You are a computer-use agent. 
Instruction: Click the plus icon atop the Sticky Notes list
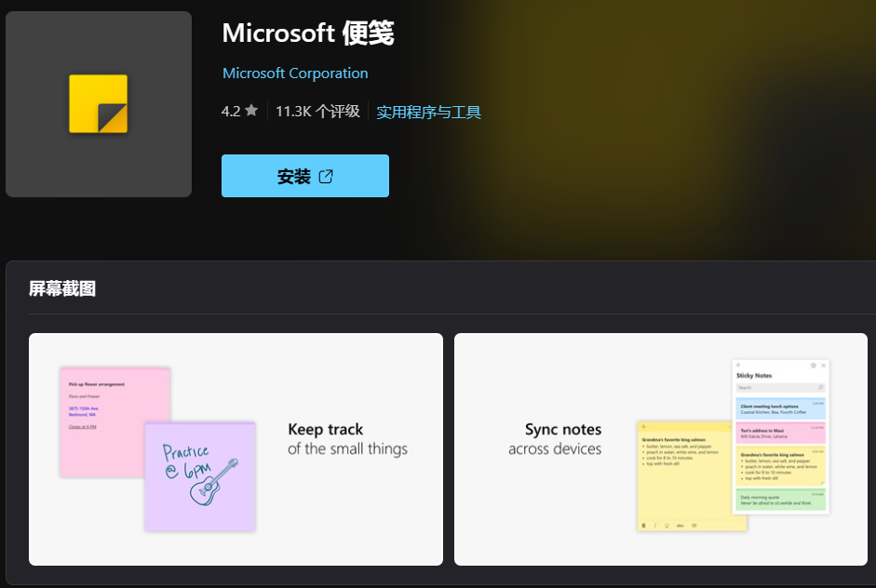coord(738,366)
